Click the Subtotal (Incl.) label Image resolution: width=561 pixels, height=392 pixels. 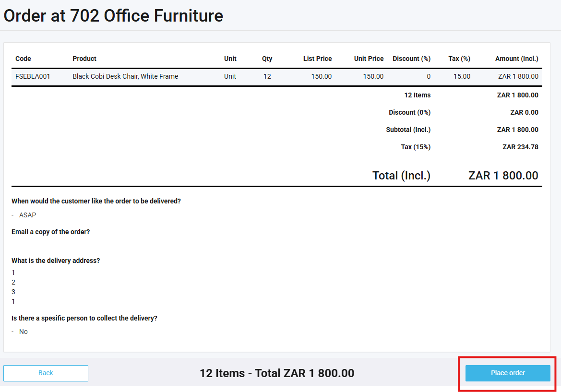[408, 130]
